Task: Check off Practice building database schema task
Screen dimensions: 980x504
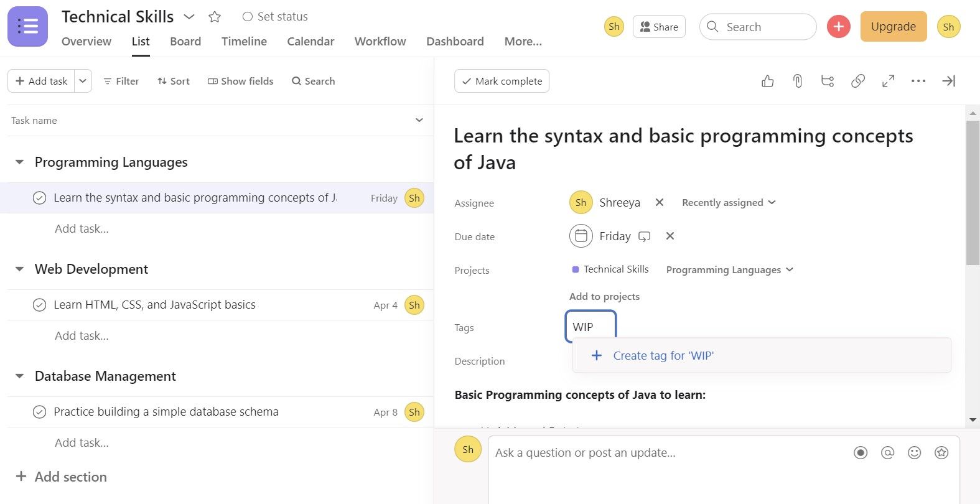Action: pyautogui.click(x=39, y=412)
